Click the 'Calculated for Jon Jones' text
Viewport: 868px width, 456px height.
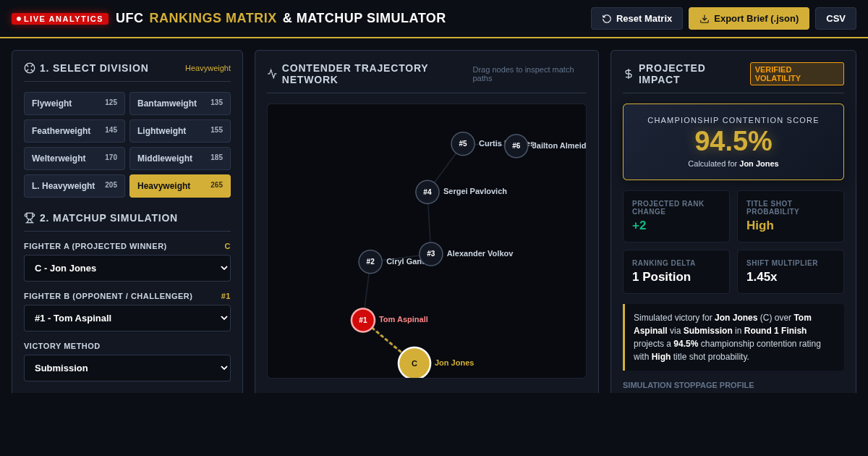click(x=733, y=164)
